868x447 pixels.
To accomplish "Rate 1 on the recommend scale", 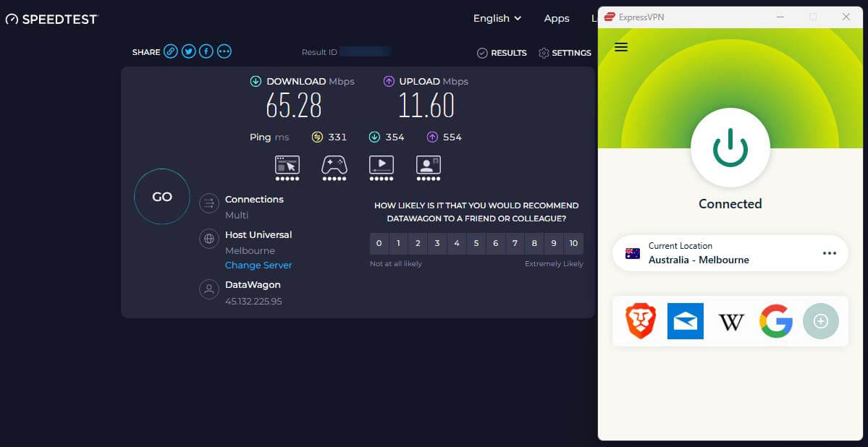I will (x=398, y=244).
